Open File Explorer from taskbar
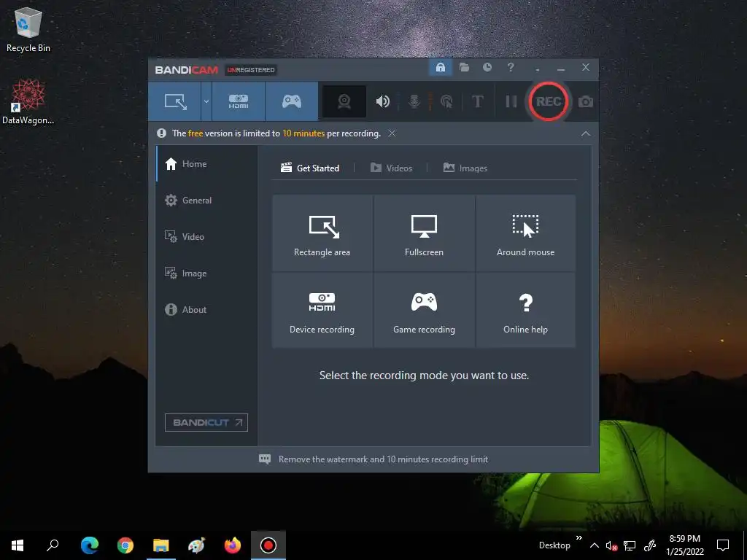 tap(161, 545)
